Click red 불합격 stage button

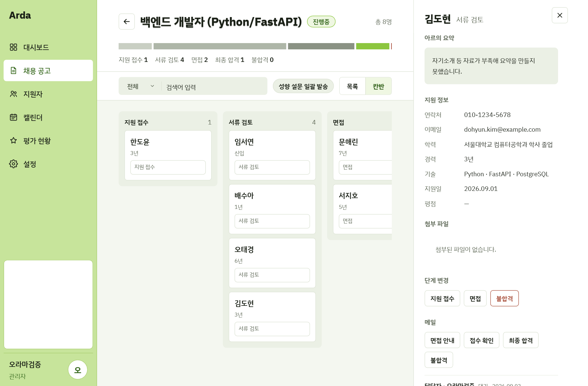504,298
